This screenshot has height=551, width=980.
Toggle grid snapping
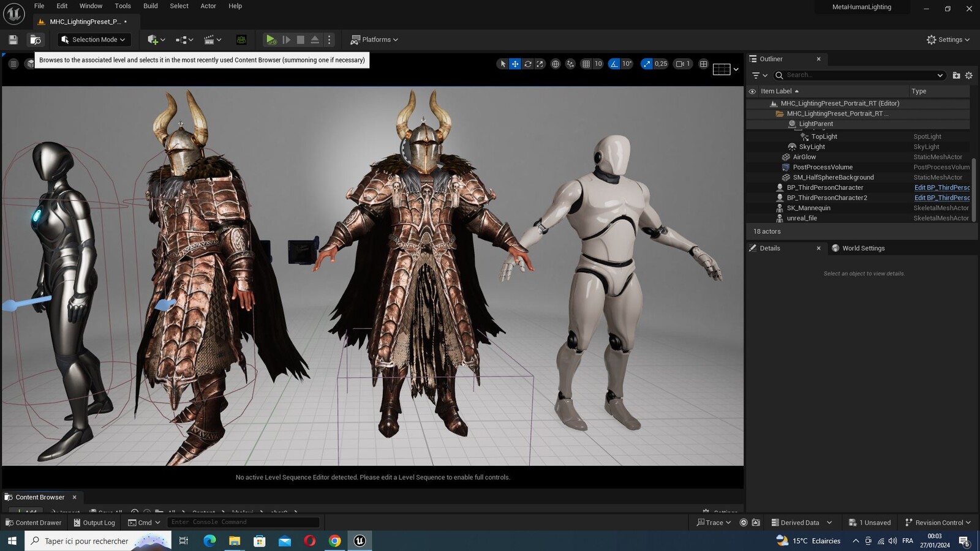pyautogui.click(x=586, y=64)
